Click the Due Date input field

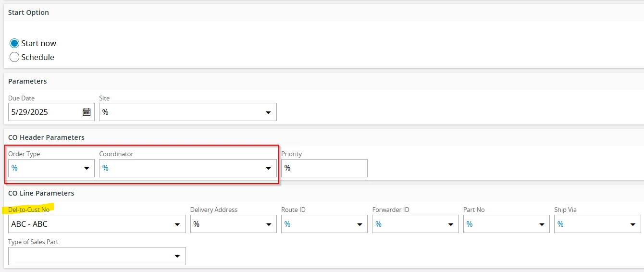51,112
